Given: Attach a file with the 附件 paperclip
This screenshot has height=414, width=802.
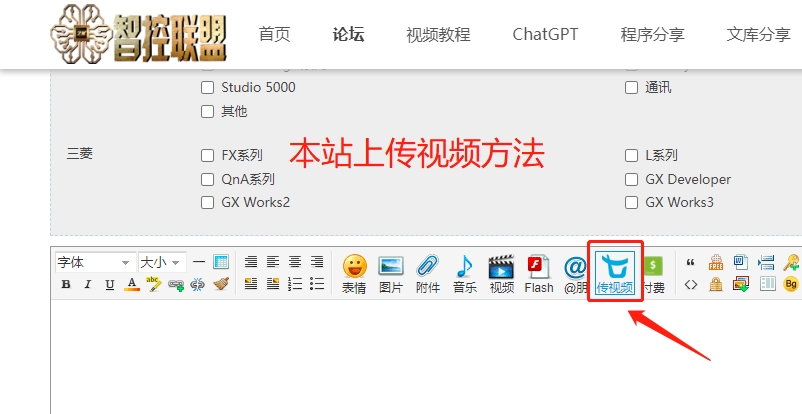Looking at the screenshot, I should tap(428, 274).
